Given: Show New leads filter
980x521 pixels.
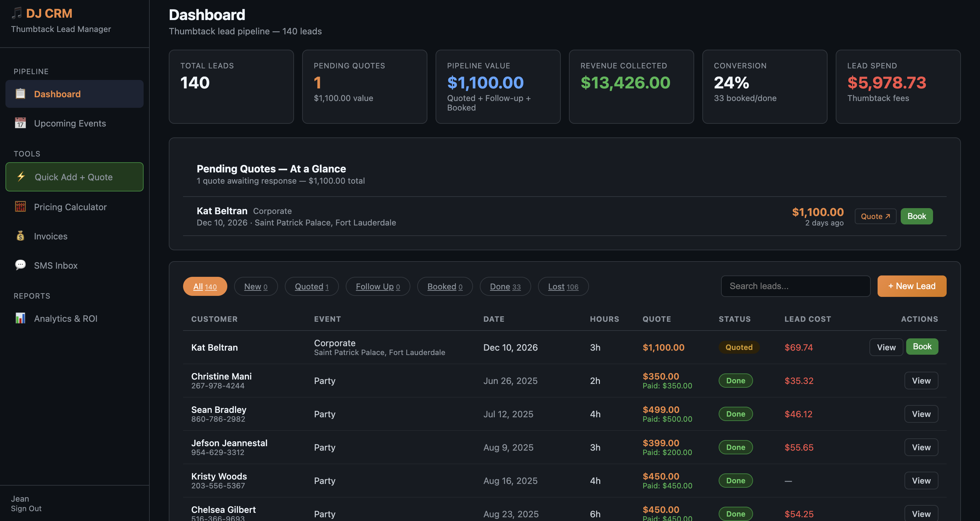Looking at the screenshot, I should tap(256, 286).
